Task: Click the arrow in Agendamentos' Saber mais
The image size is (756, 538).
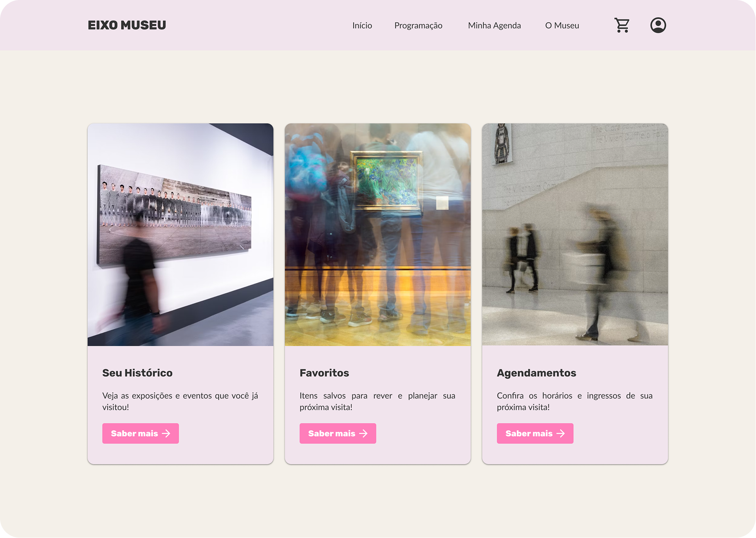Action: tap(561, 434)
